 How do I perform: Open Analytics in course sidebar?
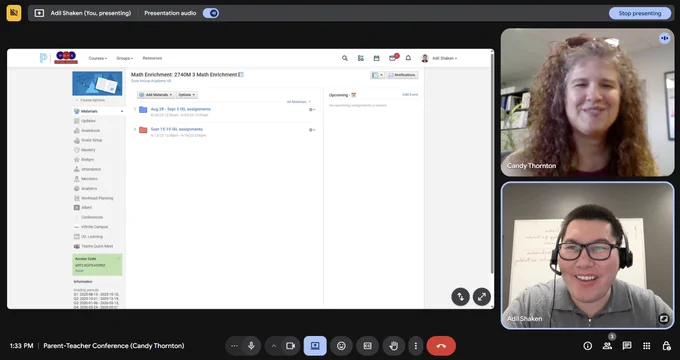(x=89, y=189)
